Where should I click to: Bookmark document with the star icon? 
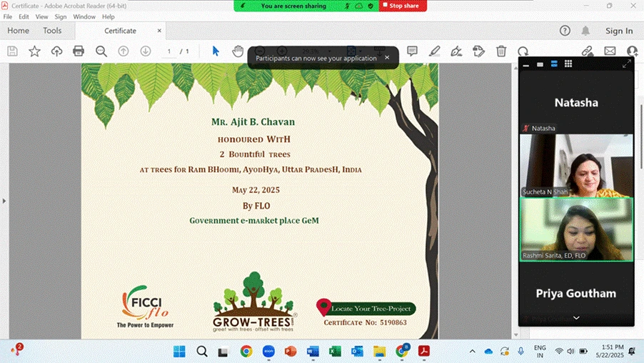click(x=34, y=51)
